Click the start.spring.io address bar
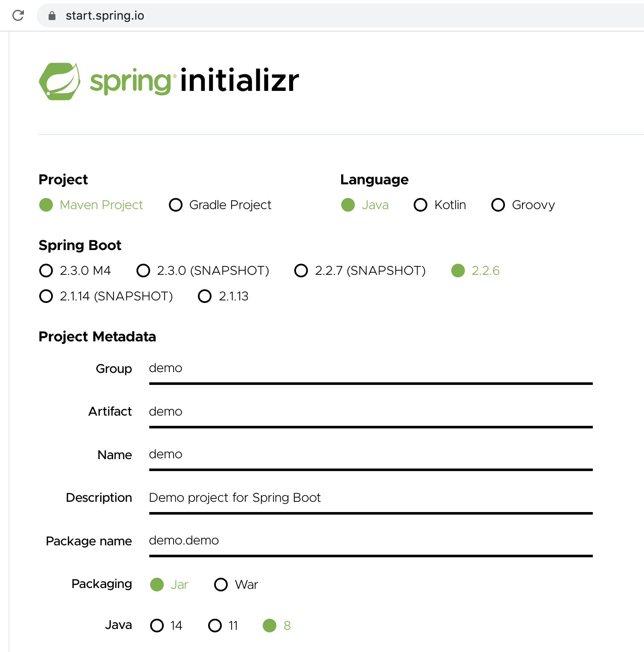Image resolution: width=644 pixels, height=652 pixels. click(x=340, y=16)
